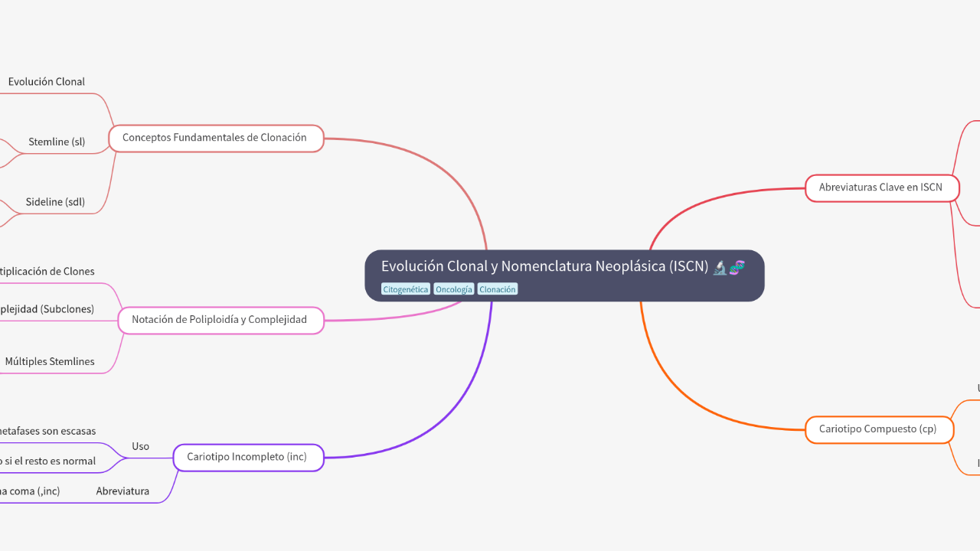
Task: Select the Evolución Clonal child node
Action: click(47, 82)
